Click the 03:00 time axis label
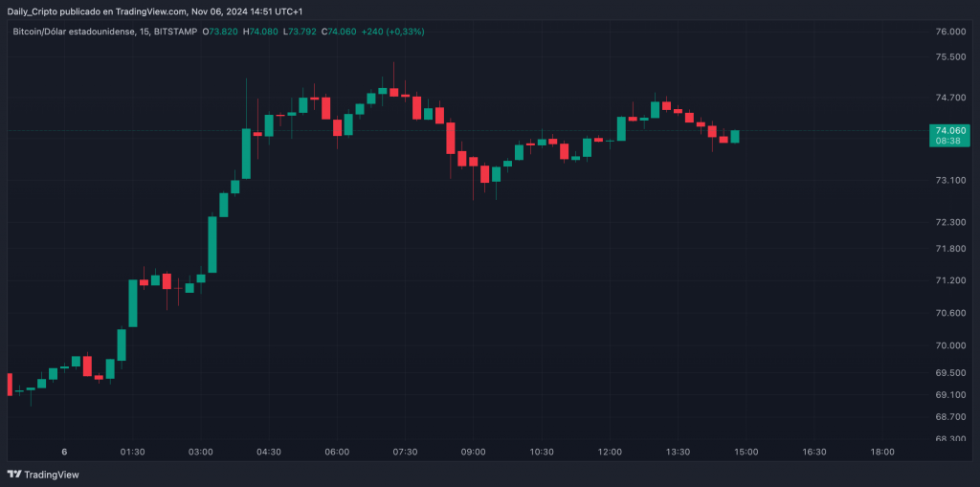Viewport: 980px width, 487px height. point(201,452)
